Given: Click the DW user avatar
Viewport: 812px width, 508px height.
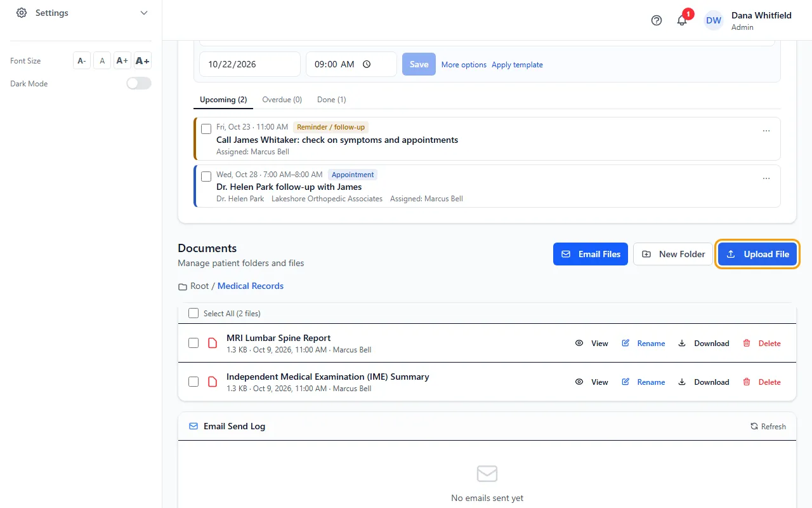Looking at the screenshot, I should point(714,20).
